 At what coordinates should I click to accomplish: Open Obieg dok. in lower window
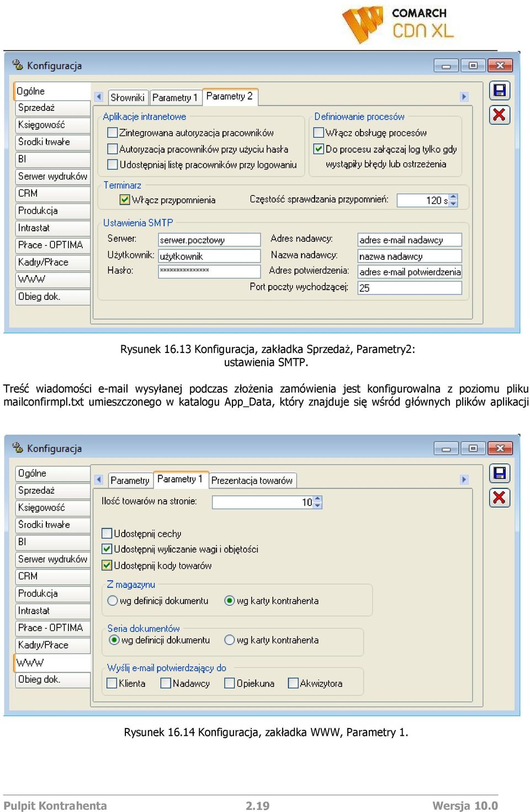click(53, 679)
